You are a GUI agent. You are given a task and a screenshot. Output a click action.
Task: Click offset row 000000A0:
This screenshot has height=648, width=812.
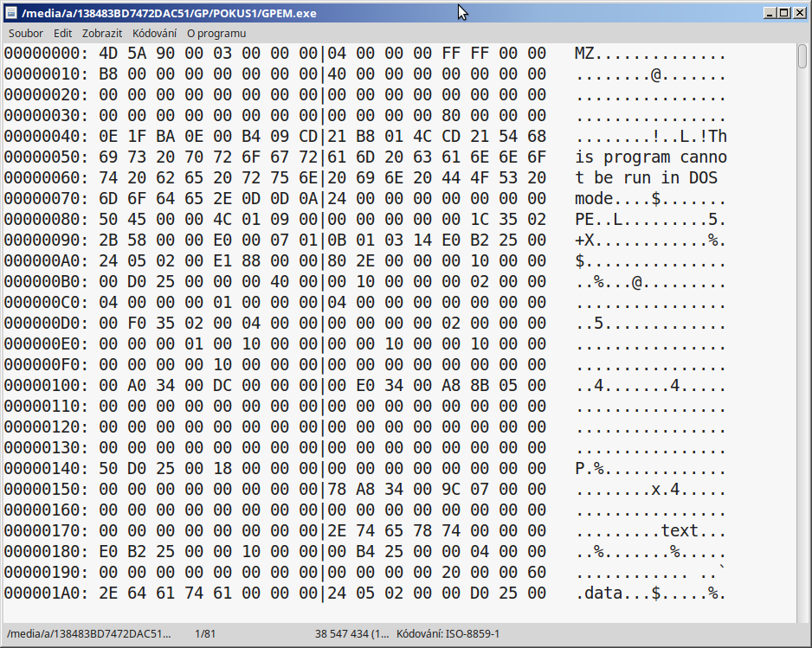[x=46, y=261]
